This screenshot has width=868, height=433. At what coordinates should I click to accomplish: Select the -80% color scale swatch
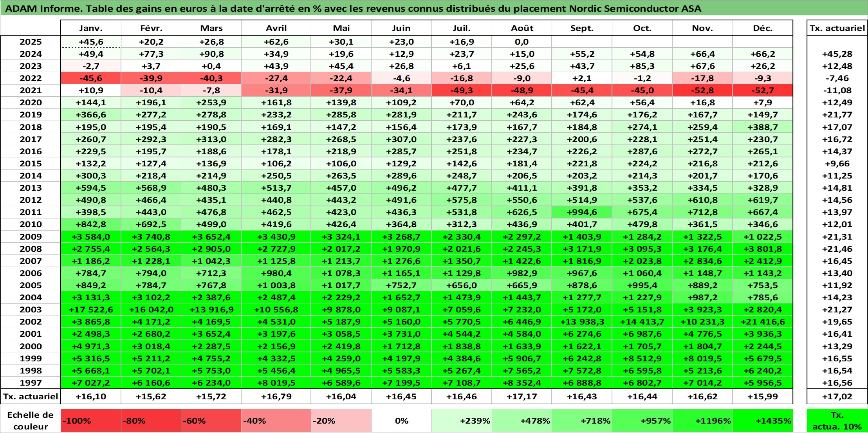point(151,421)
